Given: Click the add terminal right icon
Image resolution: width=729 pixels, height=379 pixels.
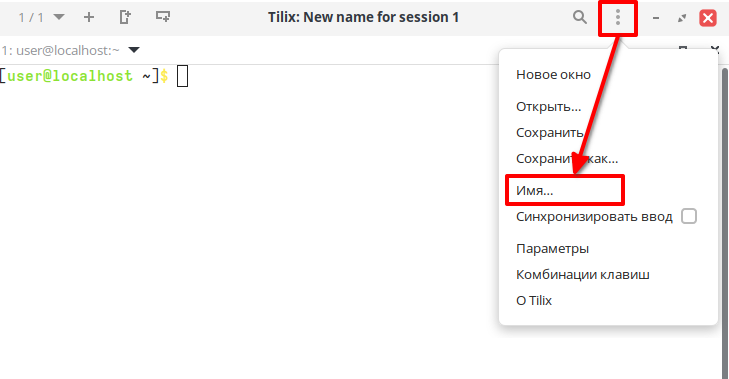Looking at the screenshot, I should (x=125, y=18).
